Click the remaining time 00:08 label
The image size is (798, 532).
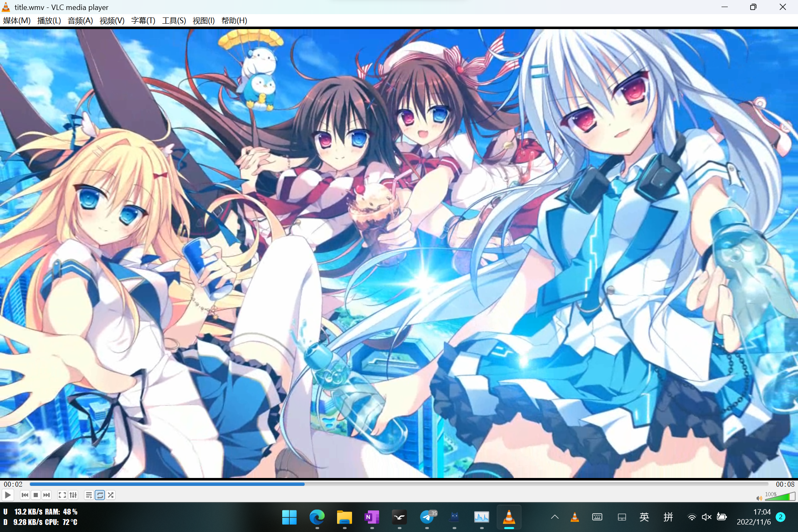pyautogui.click(x=785, y=484)
